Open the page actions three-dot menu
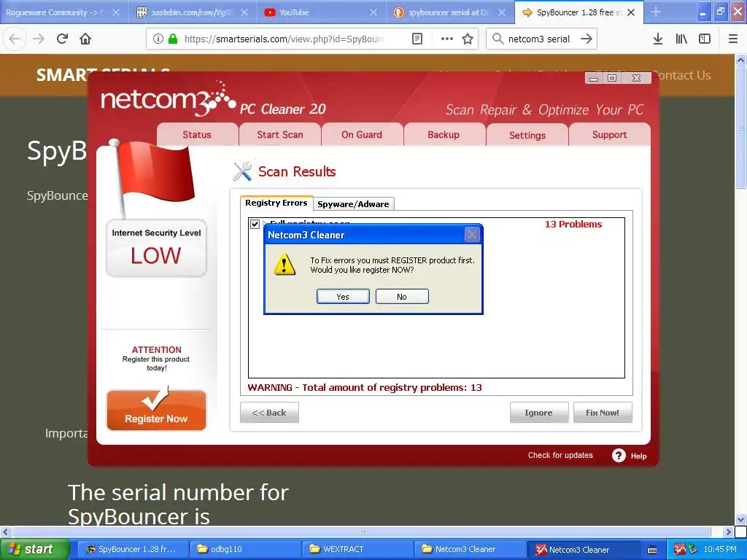 point(447,39)
